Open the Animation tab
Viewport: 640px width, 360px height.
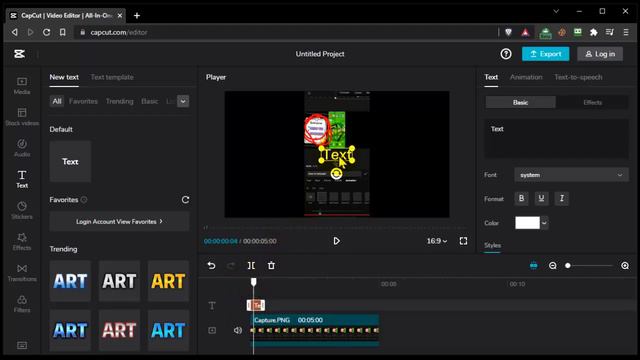click(x=526, y=77)
